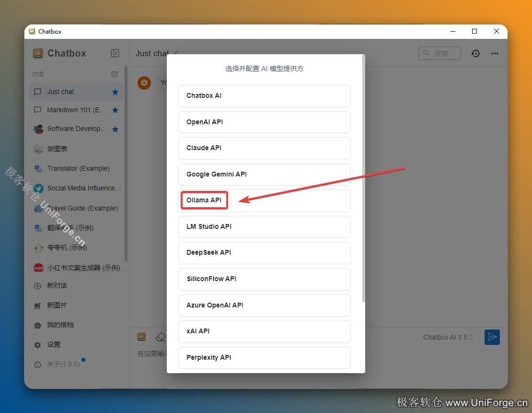
Task: Click the gear icon beside 设置
Action: (x=38, y=345)
